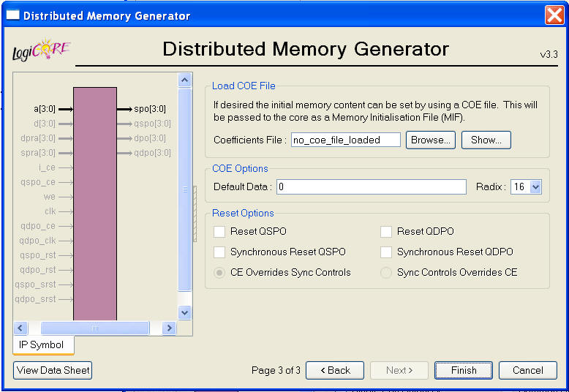Click the we port label
The image size is (569, 392).
click(50, 197)
